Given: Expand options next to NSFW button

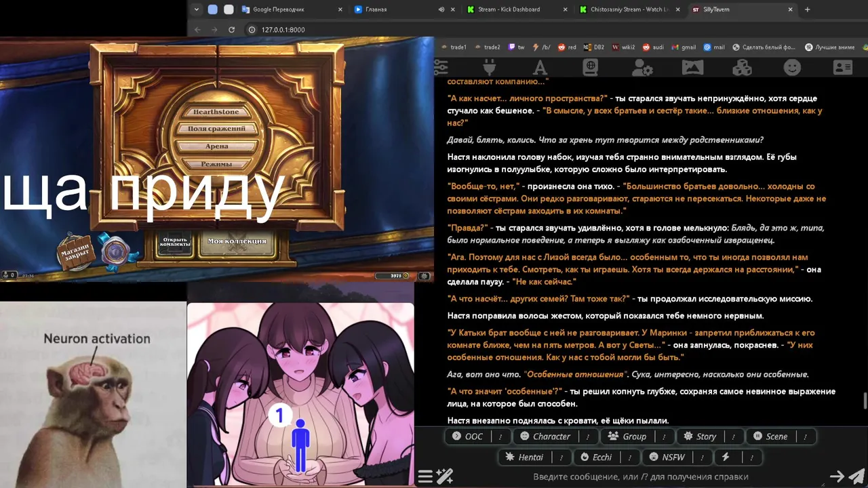Looking at the screenshot, I should (703, 457).
